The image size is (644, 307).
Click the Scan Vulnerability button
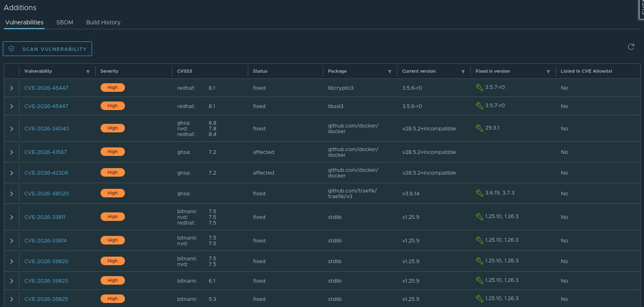click(47, 49)
